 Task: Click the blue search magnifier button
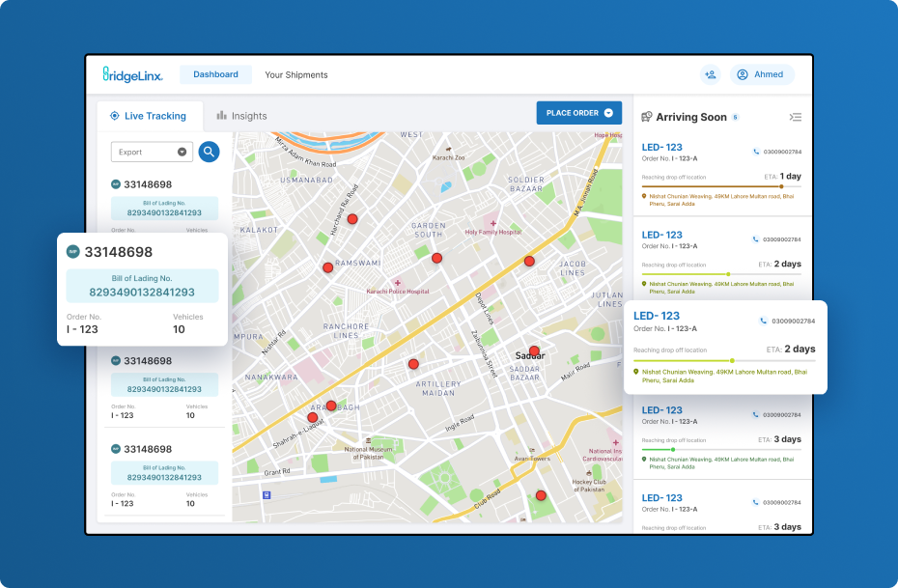(x=209, y=152)
